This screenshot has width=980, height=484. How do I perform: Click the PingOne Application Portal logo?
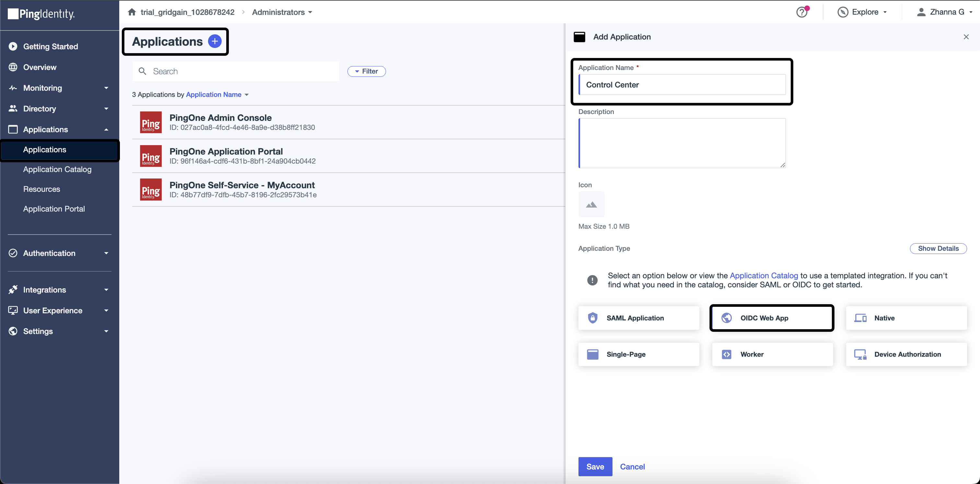(x=151, y=156)
